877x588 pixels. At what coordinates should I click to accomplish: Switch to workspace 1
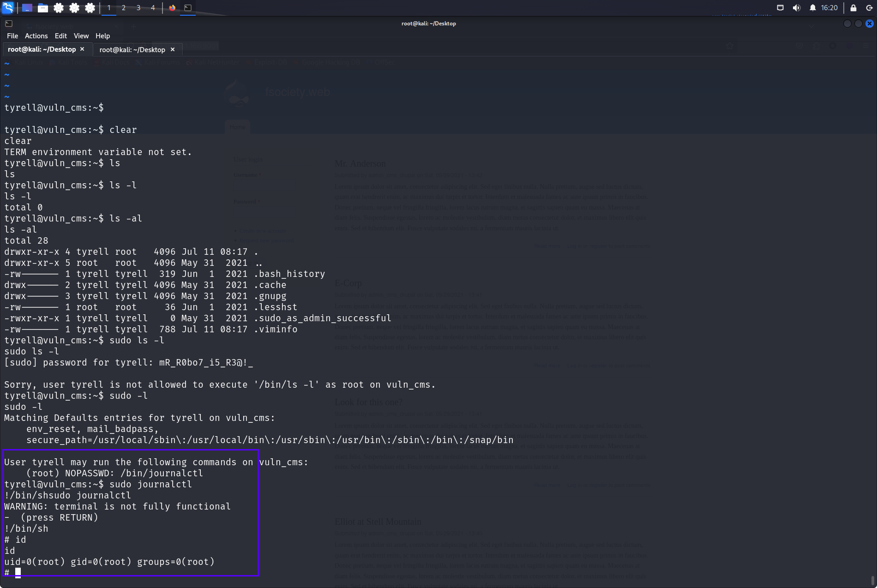[109, 7]
